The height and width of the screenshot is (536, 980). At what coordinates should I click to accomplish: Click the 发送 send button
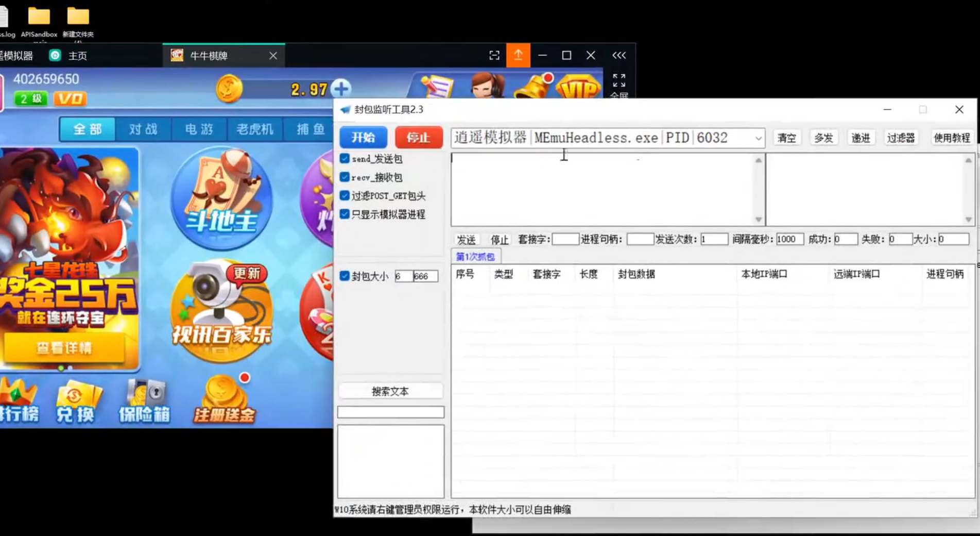467,240
